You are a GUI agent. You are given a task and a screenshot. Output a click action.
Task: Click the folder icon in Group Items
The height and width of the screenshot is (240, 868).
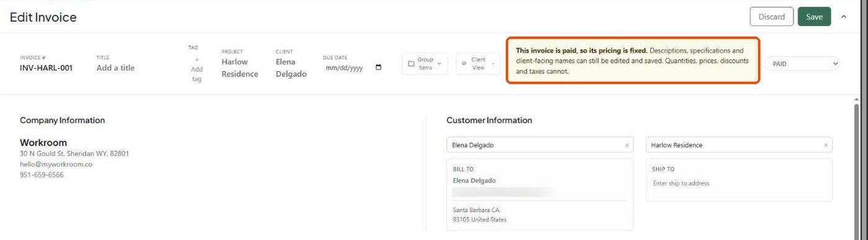point(410,63)
